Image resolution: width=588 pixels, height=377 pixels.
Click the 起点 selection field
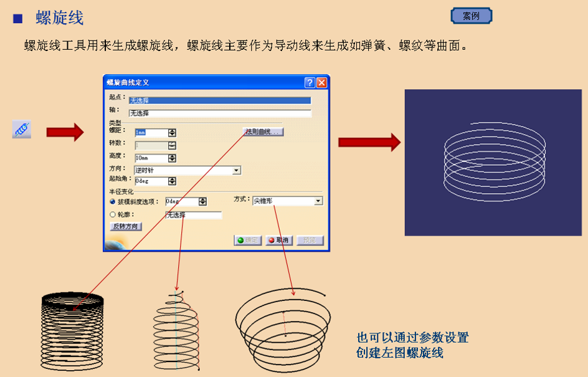point(220,100)
